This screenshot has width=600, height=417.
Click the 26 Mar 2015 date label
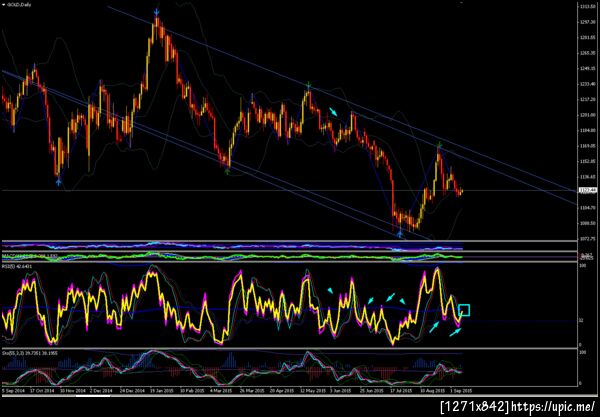point(252,391)
